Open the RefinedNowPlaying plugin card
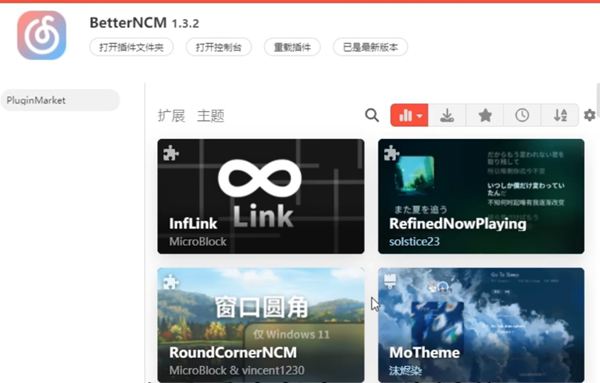This screenshot has width=600, height=383. pyautogui.click(x=481, y=196)
